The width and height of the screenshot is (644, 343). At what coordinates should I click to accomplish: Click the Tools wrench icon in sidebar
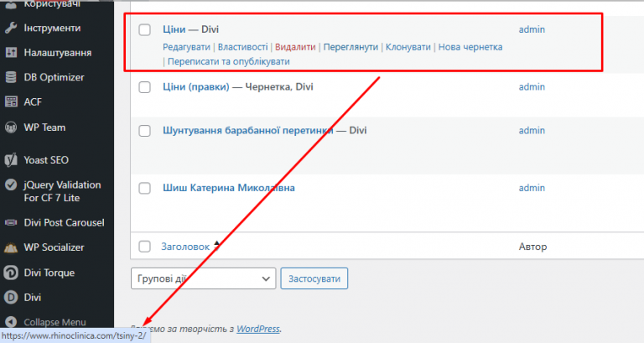point(11,28)
